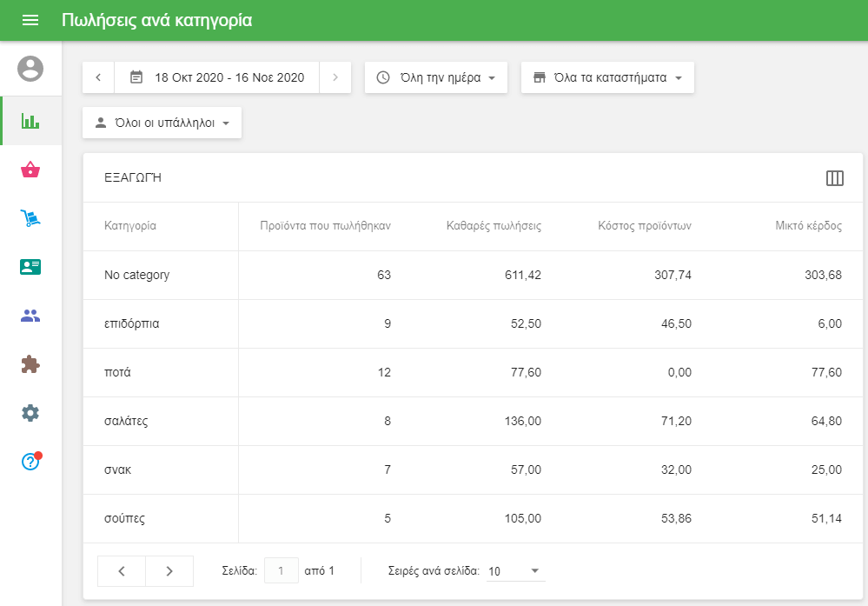
Task: Go to the previous date period arrow
Action: coord(98,77)
